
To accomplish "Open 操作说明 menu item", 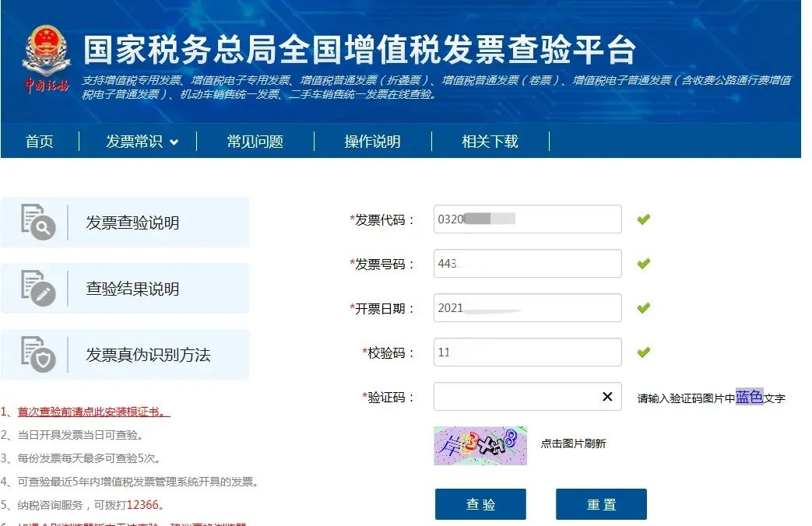I will coord(372,142).
